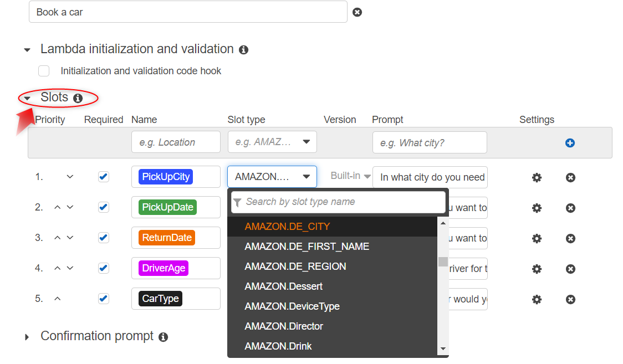The width and height of the screenshot is (623, 364).
Task: Click the blue add slot plus icon
Action: click(570, 143)
